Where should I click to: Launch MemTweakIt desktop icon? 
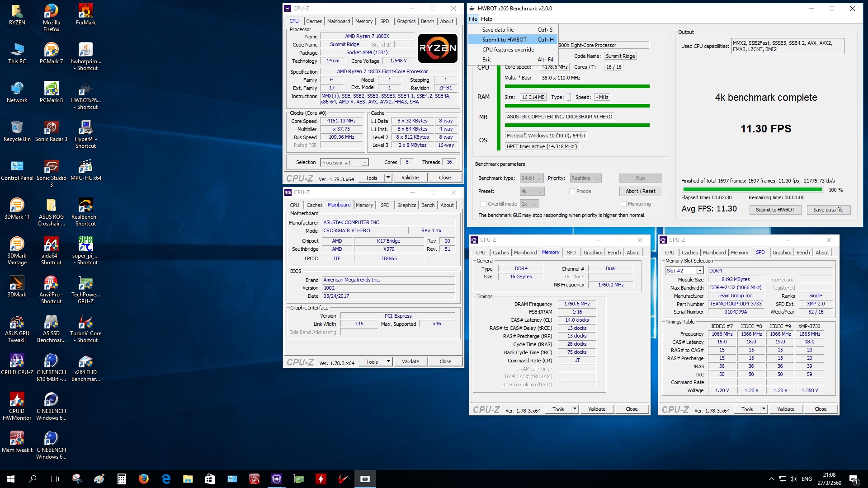tap(17, 442)
